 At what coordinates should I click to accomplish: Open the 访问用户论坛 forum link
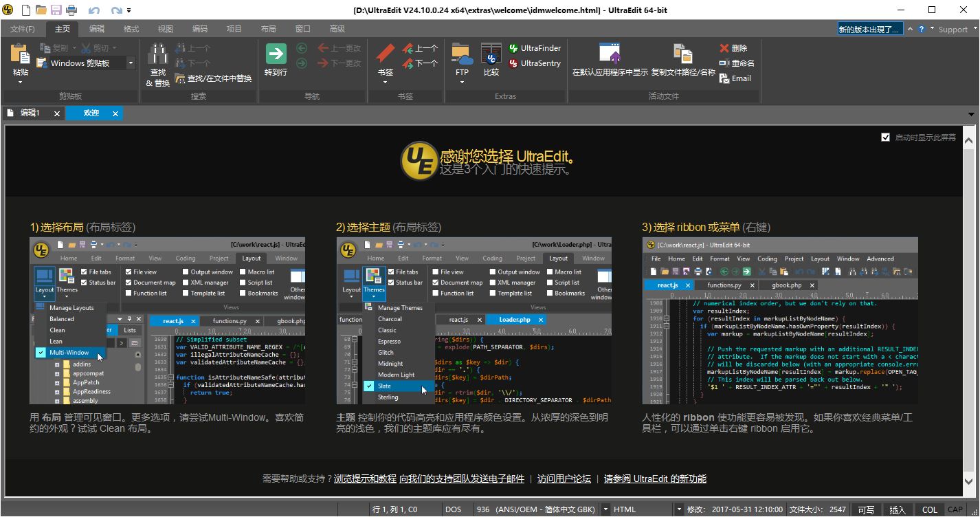(x=564, y=478)
